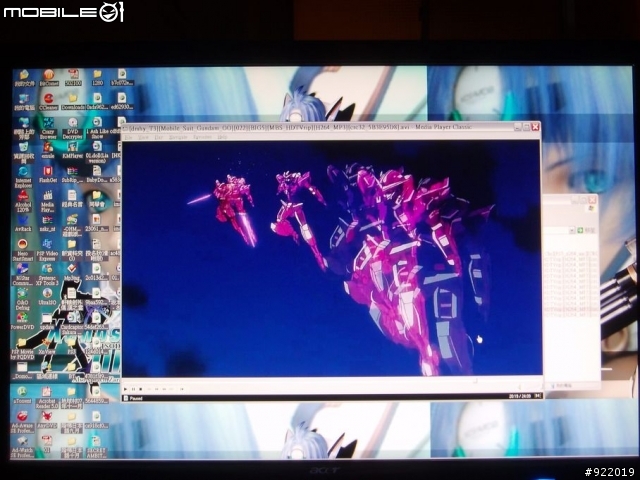
Task: Open PowerDVD desktop shortcut
Action: 22,322
